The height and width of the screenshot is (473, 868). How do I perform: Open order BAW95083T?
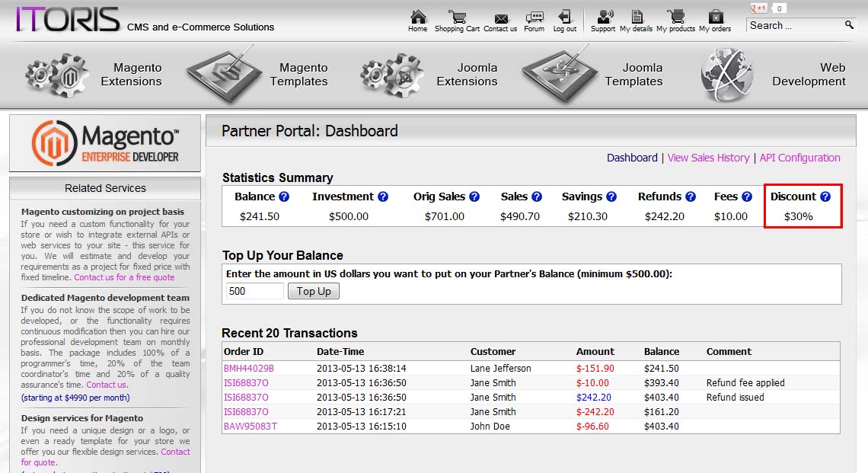click(251, 426)
